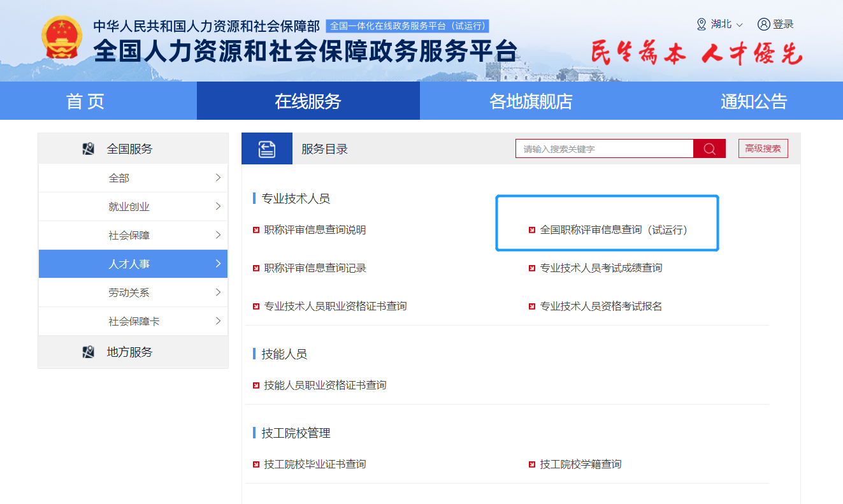Click the service directory list icon
This screenshot has width=843, height=504.
(267, 149)
